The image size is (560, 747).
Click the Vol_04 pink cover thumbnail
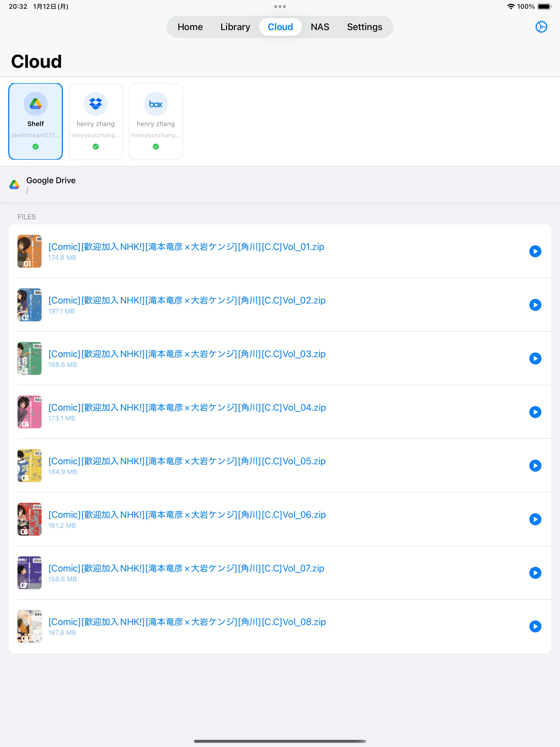29,412
